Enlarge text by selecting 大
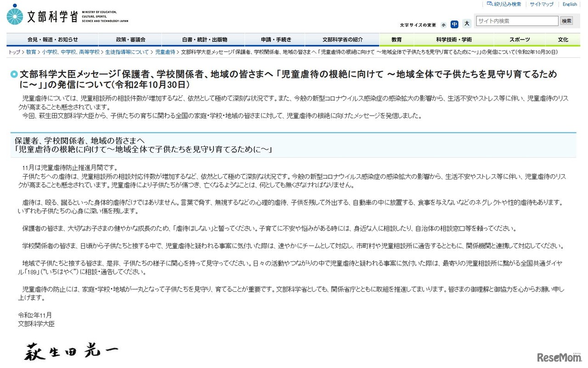Image resolution: width=588 pixels, height=368 pixels. (x=466, y=24)
